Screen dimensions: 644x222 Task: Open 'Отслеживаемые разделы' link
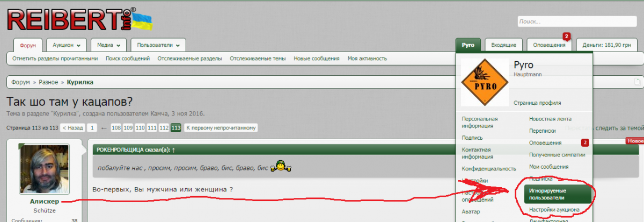[190, 59]
